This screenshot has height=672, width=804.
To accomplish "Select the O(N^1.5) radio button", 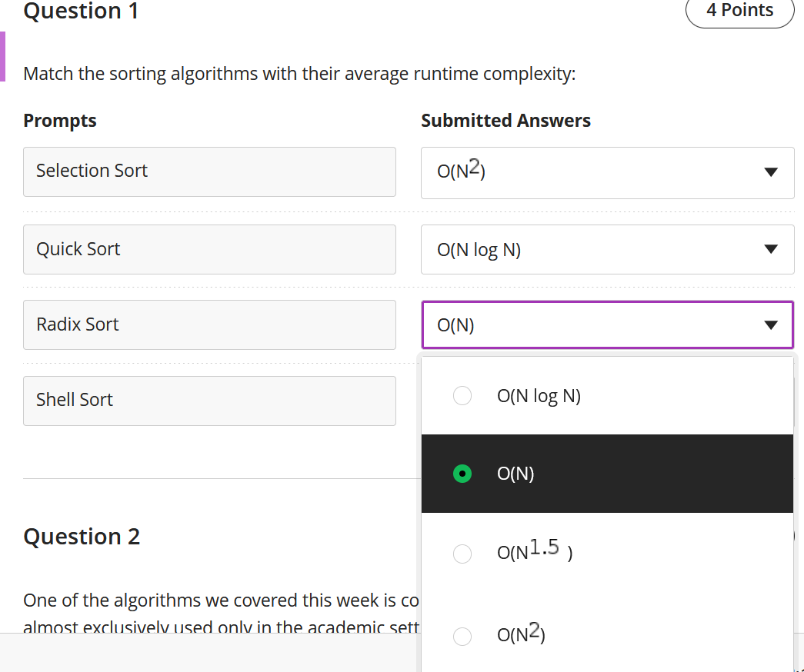I will (x=462, y=554).
